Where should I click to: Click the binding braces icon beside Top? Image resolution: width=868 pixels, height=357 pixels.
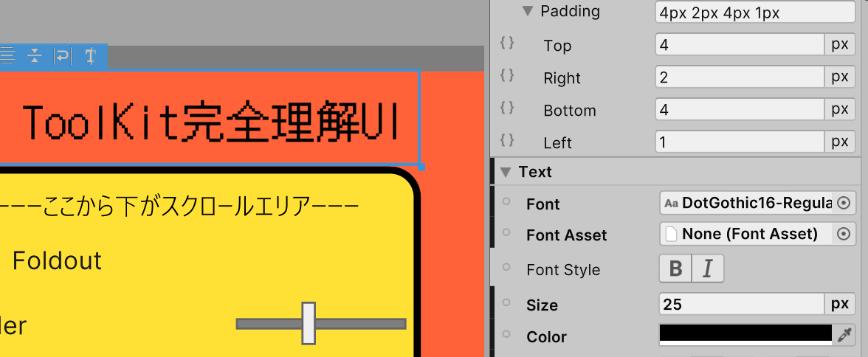[506, 44]
